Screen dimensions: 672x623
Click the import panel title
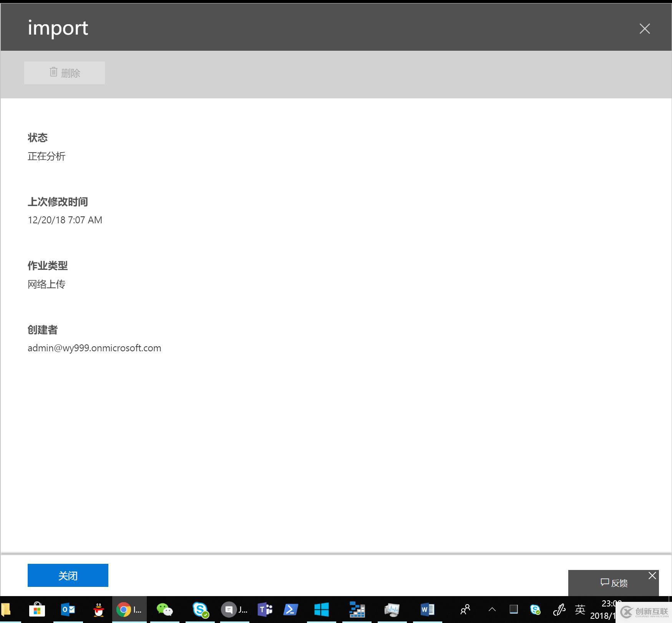click(58, 28)
